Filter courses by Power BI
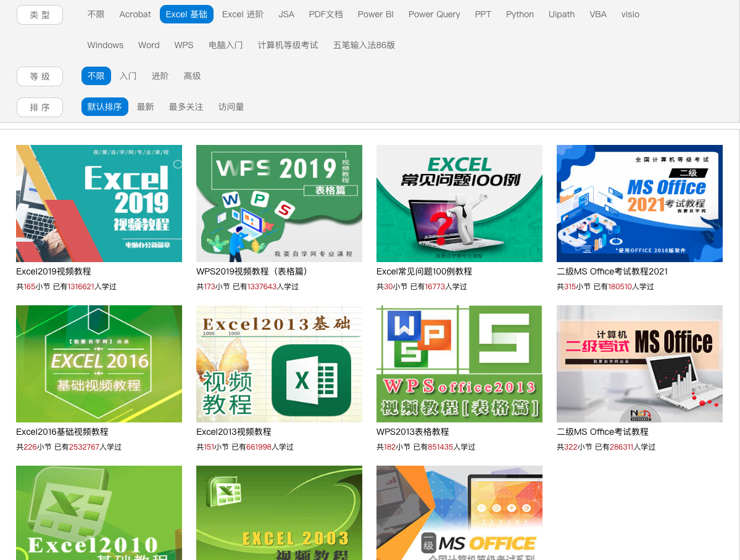 (x=375, y=14)
